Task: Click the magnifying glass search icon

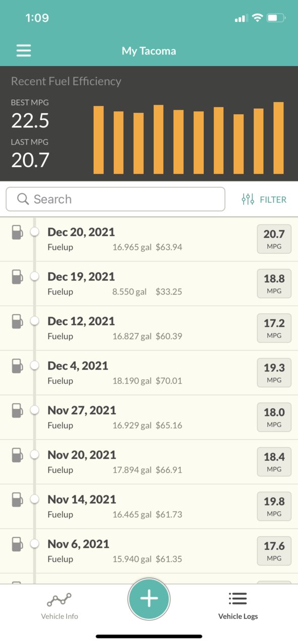Action: click(x=23, y=199)
